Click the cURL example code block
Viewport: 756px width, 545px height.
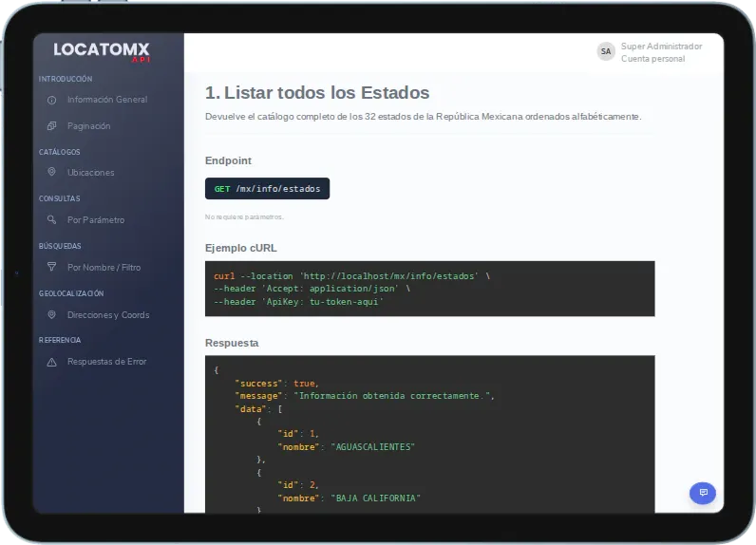[429, 289]
